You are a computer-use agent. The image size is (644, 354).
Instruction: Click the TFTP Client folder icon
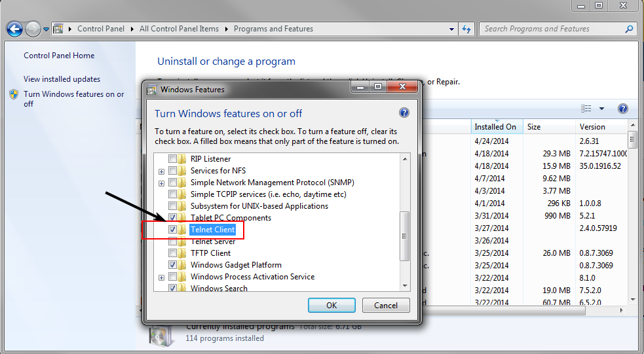click(x=182, y=253)
